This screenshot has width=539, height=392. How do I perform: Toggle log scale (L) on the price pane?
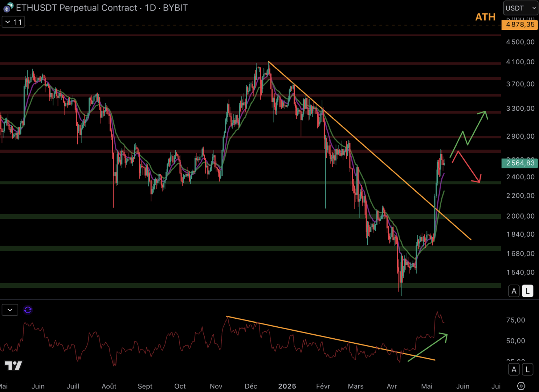(x=527, y=291)
